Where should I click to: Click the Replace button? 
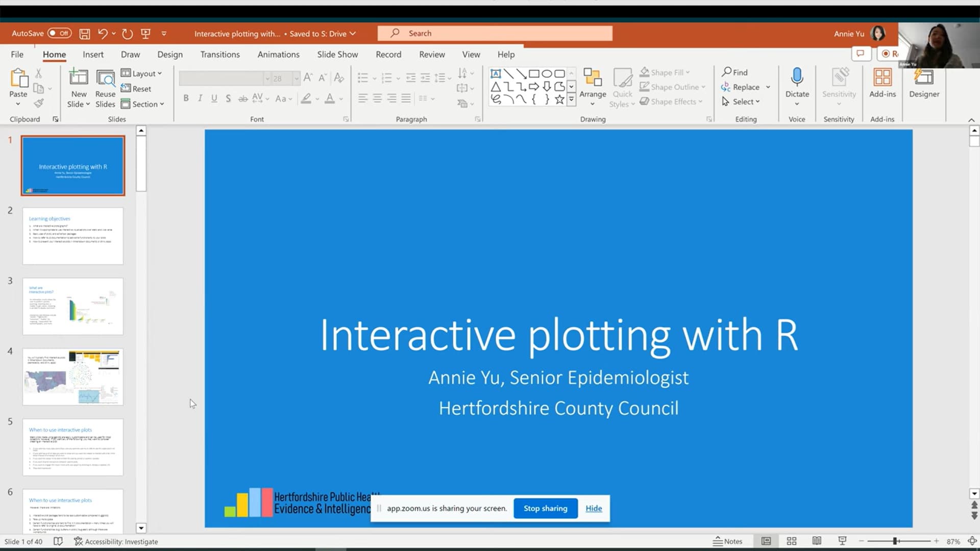(x=741, y=87)
